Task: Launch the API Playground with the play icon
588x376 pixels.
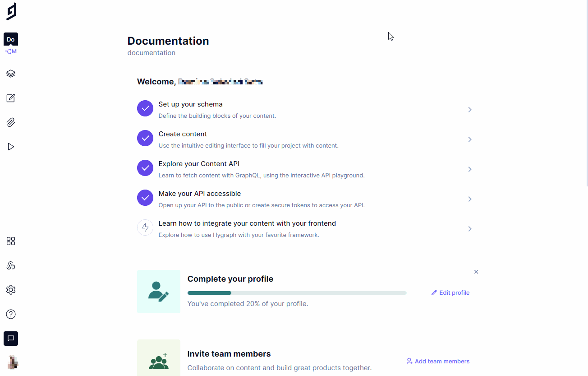Action: (11, 147)
